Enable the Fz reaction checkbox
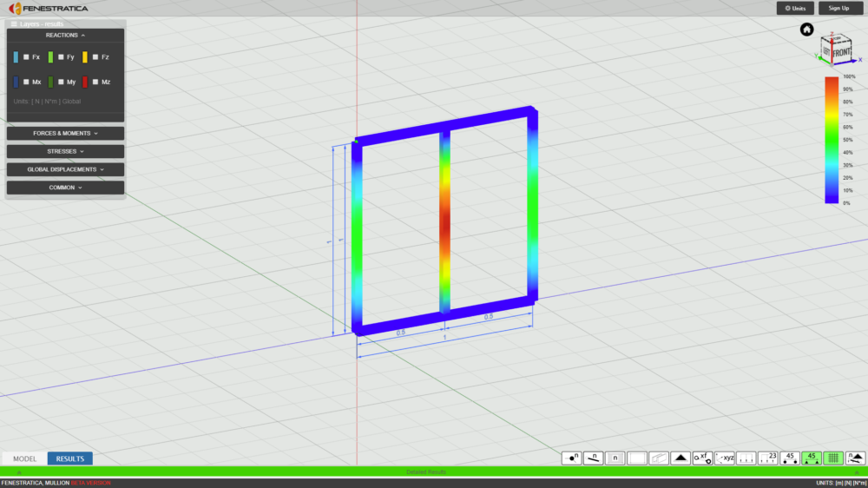Screen dimensions: 868x488 pos(95,57)
